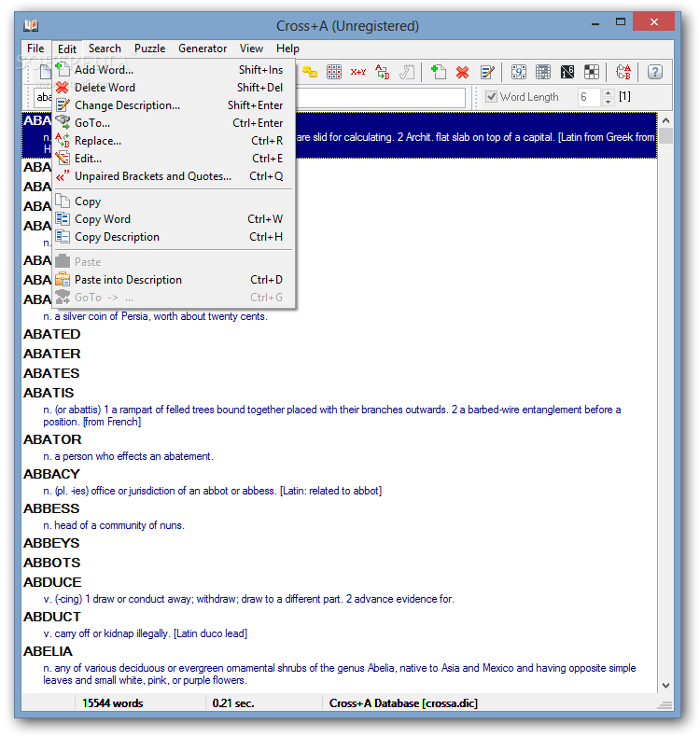Click the blue question mark help icon
This screenshot has width=700, height=737.
point(655,72)
